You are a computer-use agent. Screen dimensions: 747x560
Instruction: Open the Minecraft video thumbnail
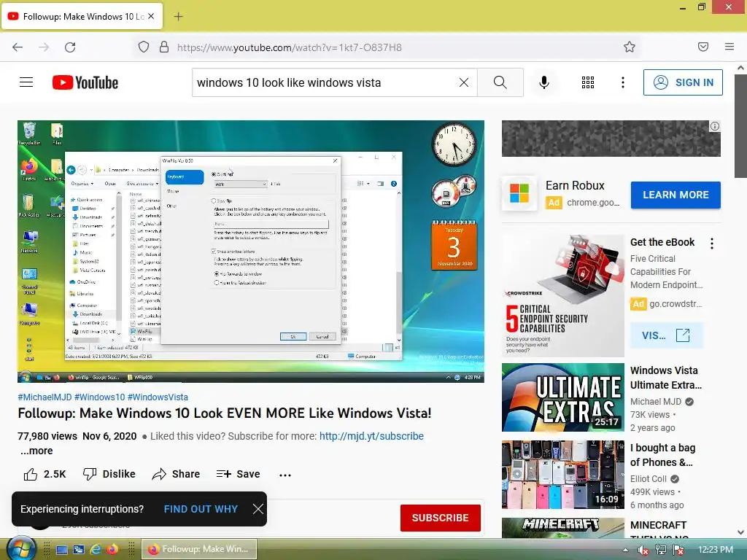[x=563, y=528]
